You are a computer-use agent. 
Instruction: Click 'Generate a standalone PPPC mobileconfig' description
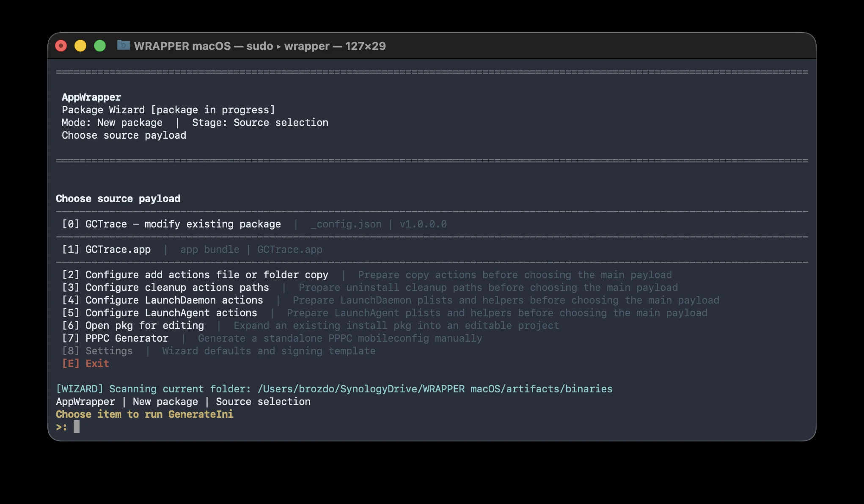340,338
